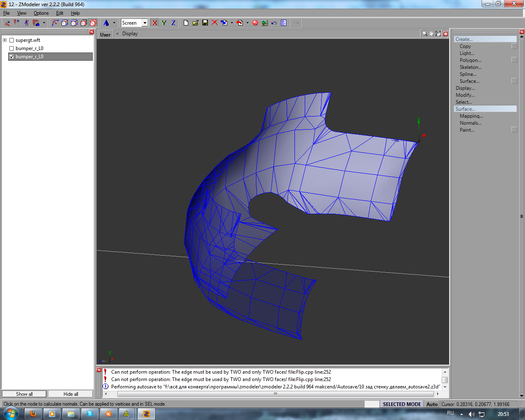Collapse the Create... command group
This screenshot has width=525, height=420.
pos(485,39)
